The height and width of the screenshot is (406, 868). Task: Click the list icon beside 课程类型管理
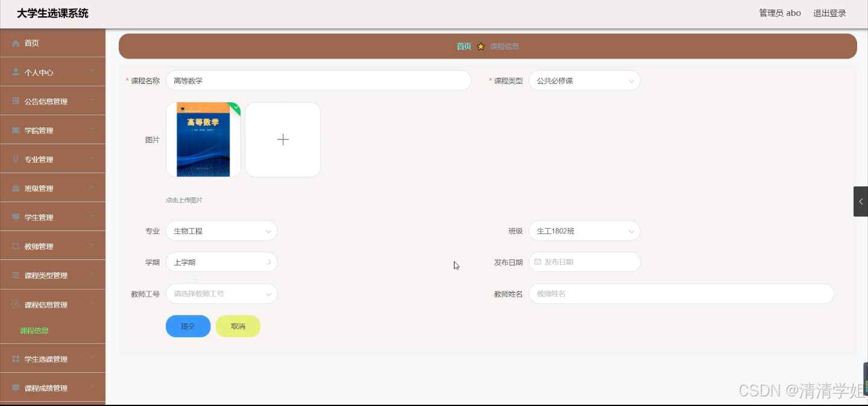pos(15,274)
